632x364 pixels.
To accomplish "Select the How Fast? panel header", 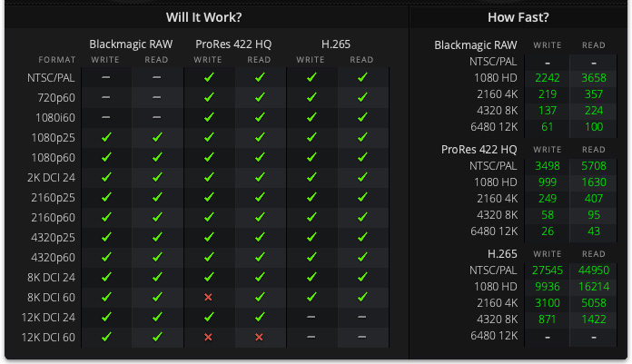I will (x=518, y=17).
